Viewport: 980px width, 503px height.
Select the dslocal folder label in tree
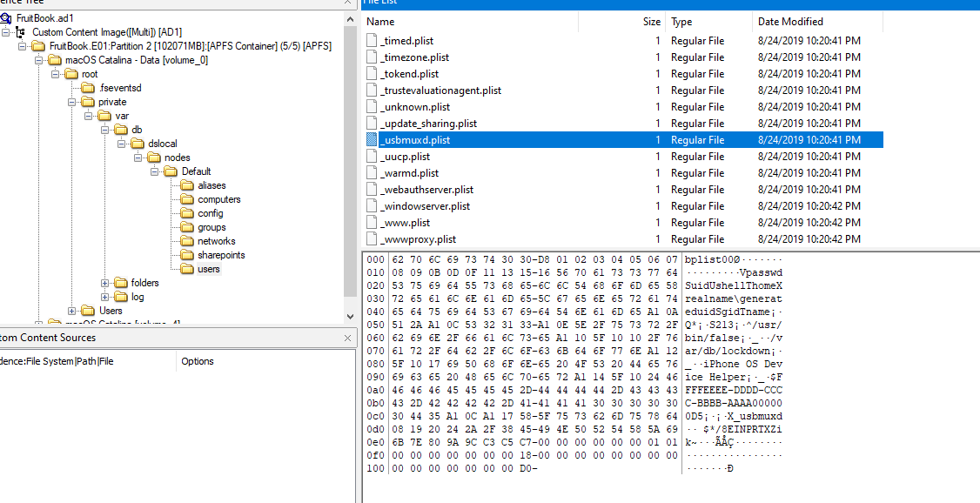click(163, 144)
